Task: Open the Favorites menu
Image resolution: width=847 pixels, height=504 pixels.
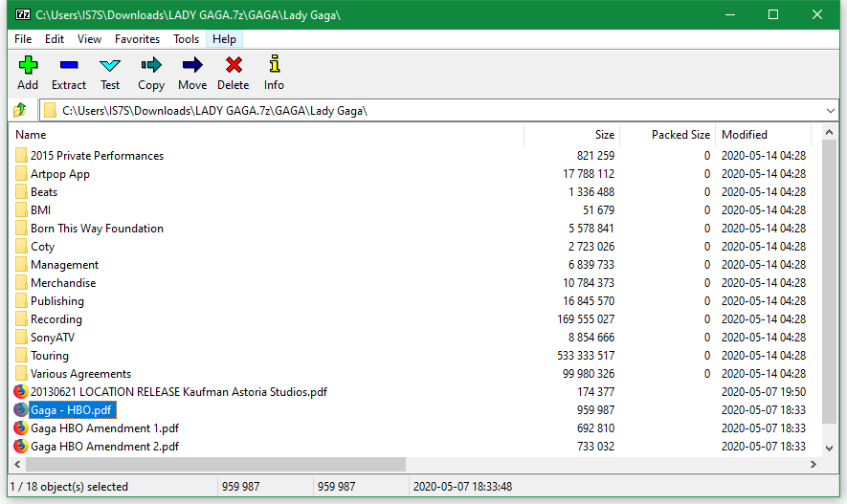Action: [137, 39]
